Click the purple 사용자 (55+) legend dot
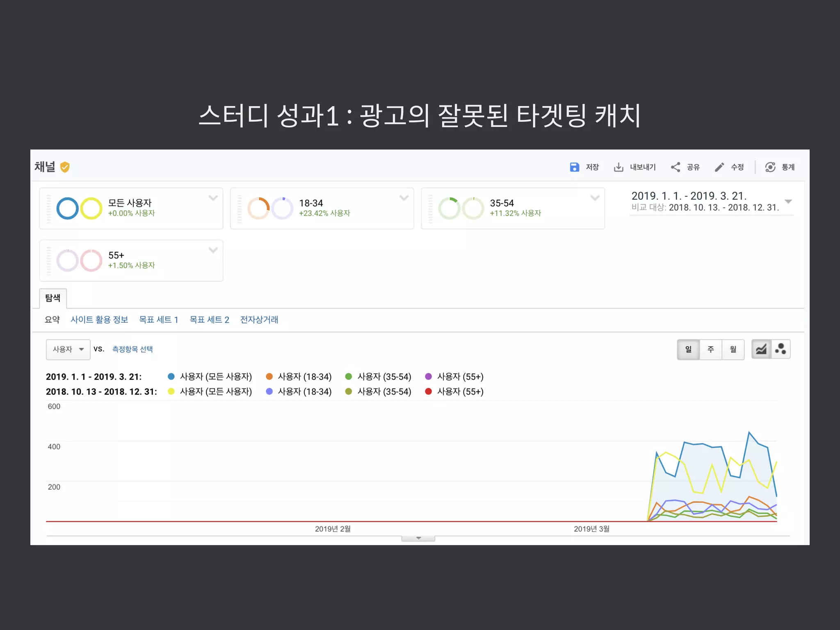The width and height of the screenshot is (840, 630). pos(429,377)
